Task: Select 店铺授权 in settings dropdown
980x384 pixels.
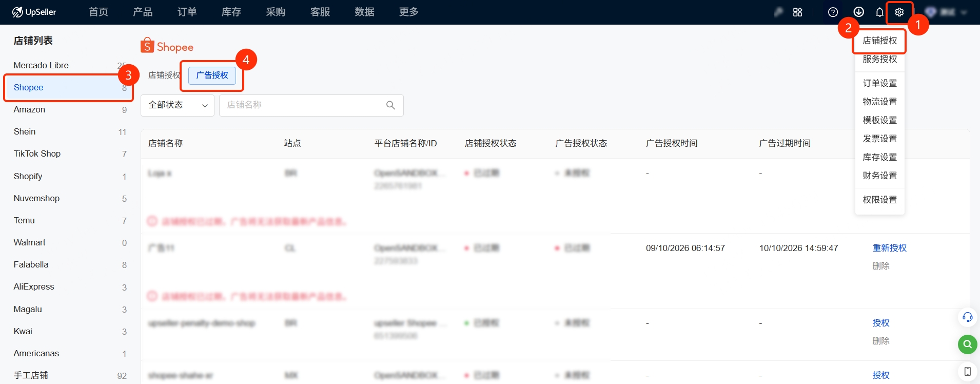Action: coord(879,41)
